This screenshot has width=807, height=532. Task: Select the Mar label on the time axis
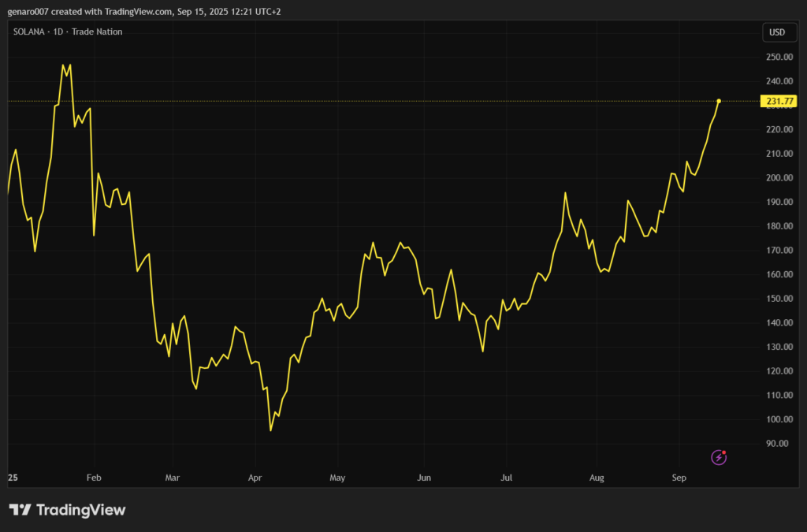click(x=173, y=478)
